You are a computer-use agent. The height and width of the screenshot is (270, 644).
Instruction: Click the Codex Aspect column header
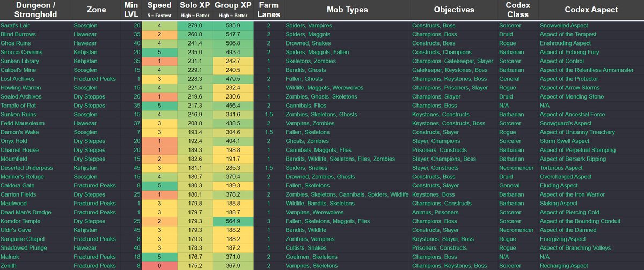point(591,10)
